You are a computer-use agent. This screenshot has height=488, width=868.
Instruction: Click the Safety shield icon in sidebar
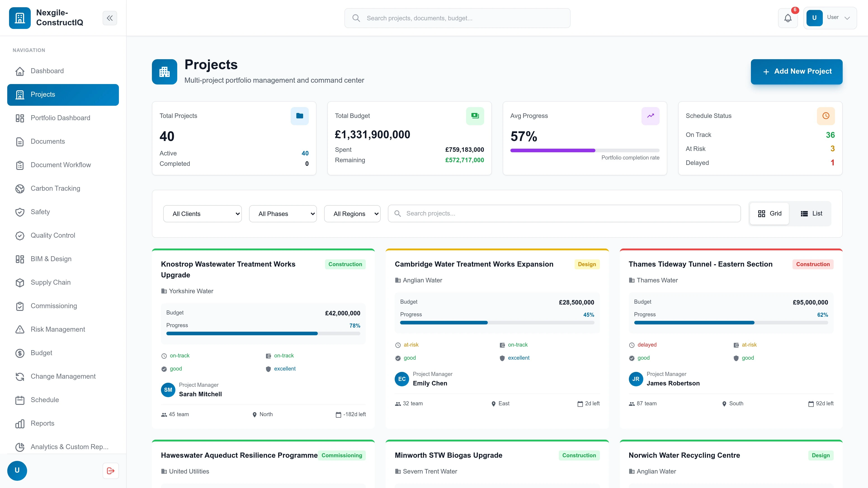(20, 212)
